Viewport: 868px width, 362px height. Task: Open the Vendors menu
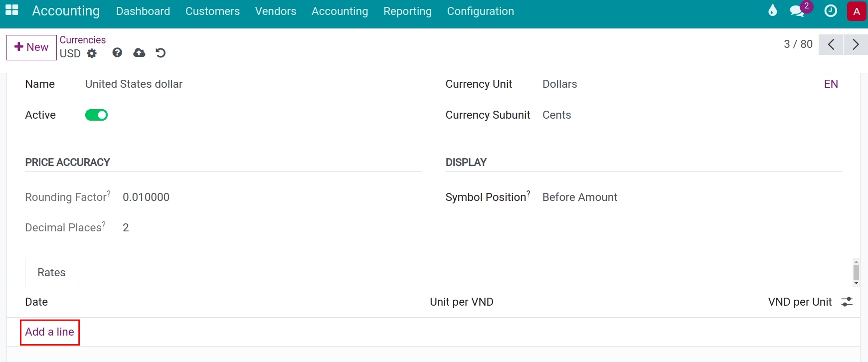coord(276,11)
